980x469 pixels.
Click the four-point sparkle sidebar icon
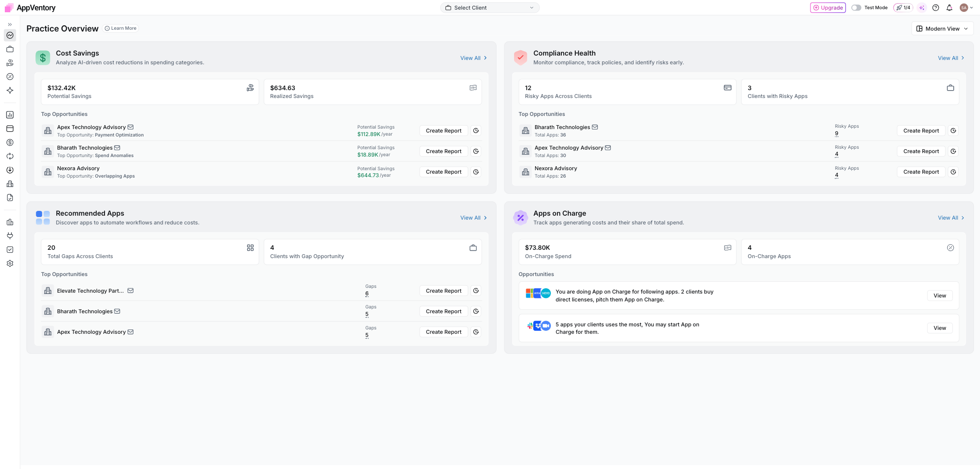[x=10, y=91]
